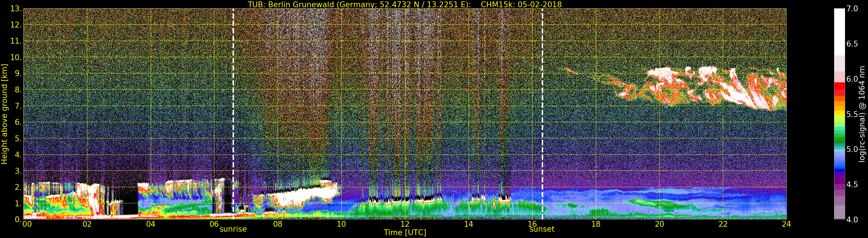The image size is (868, 238).
Task: Click the height tick label '2.'
Action: click(x=18, y=187)
